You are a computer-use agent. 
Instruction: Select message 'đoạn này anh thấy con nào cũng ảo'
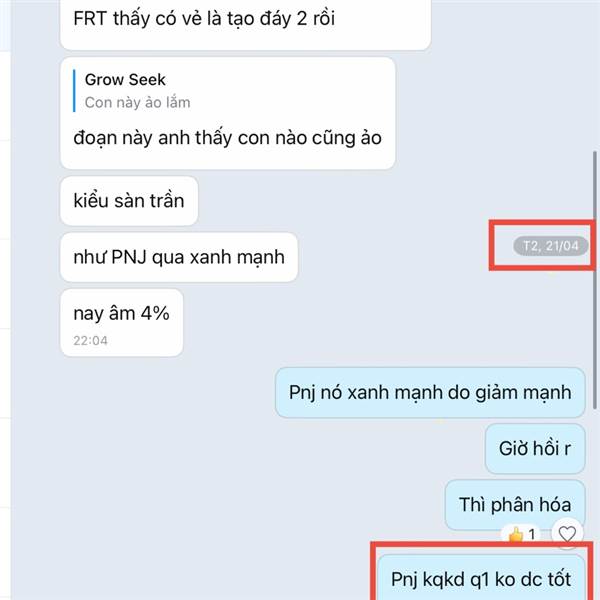coord(227,138)
